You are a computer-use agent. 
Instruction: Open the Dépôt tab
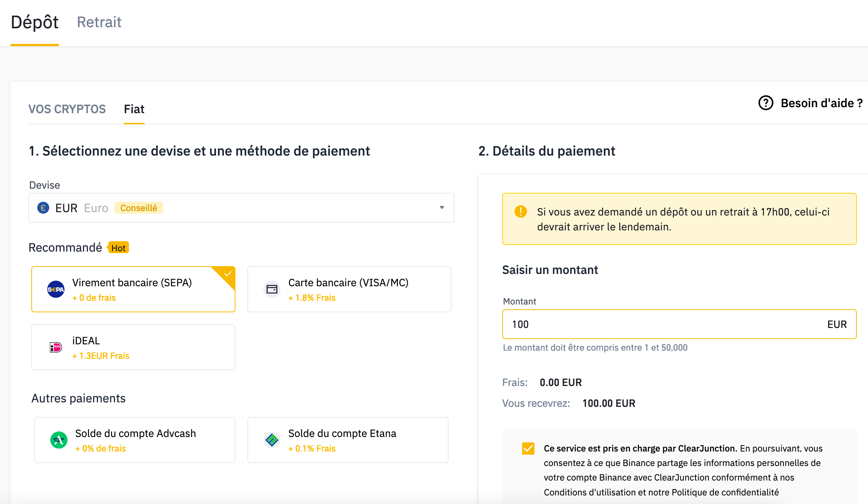click(x=35, y=22)
